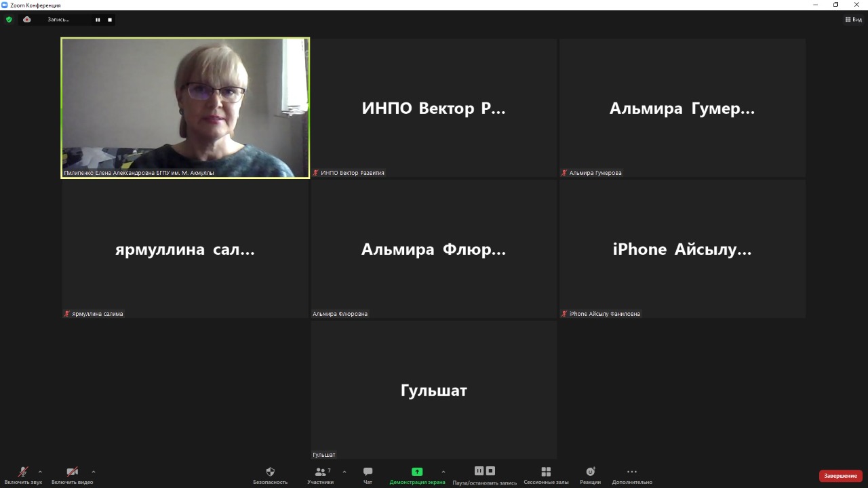Expand video options arrow beside Включить видео
This screenshot has width=868, height=488.
click(x=93, y=472)
